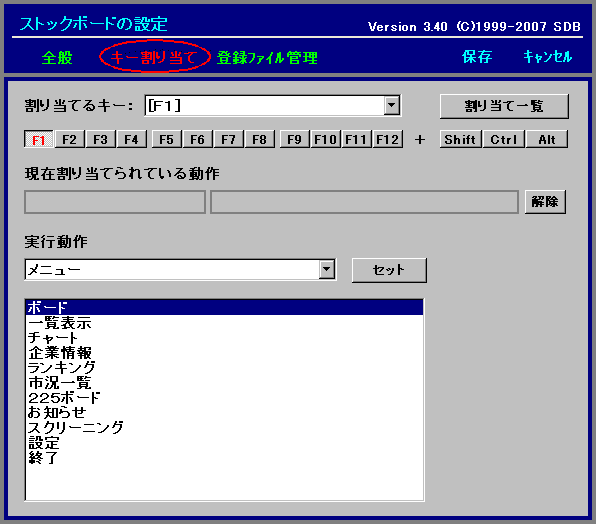Image resolution: width=596 pixels, height=524 pixels.
Task: Open the 割り当てるキー dropdown arrow
Action: coord(392,105)
